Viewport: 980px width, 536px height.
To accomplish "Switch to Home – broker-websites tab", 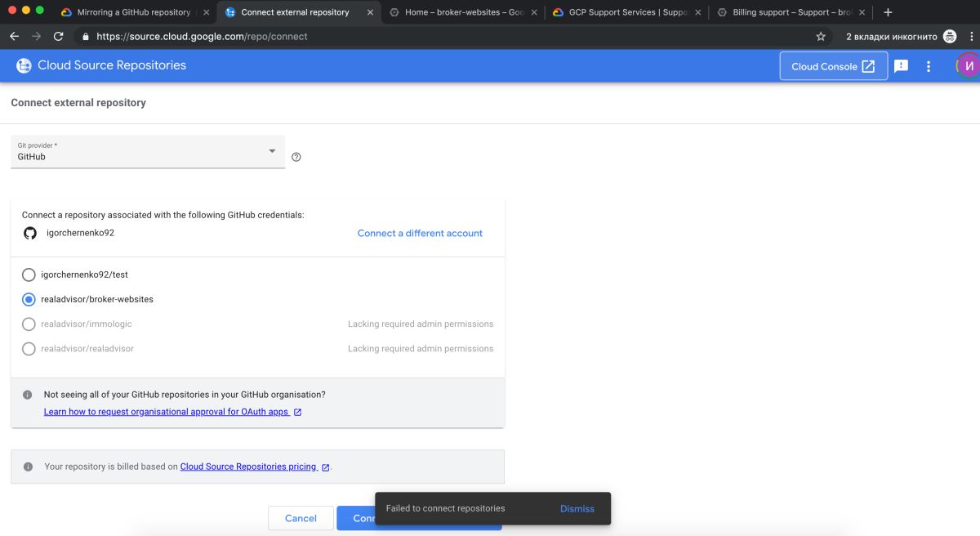I will pos(464,13).
